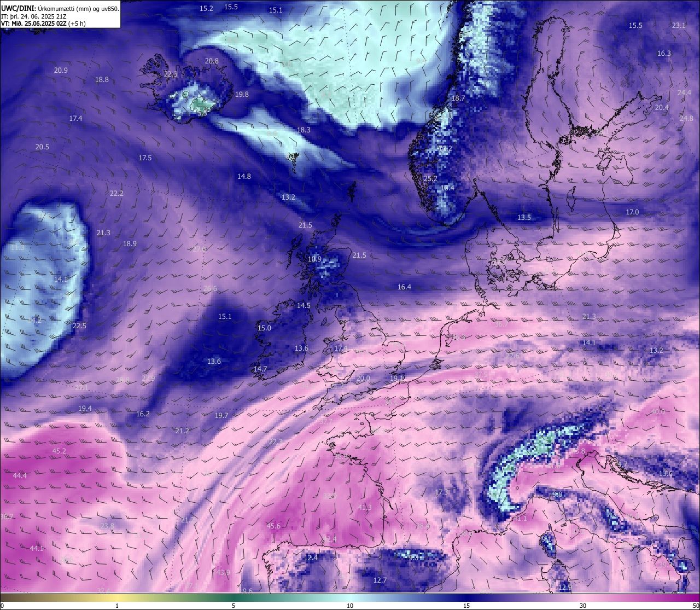Click the 44.1 value label
Screen dimensions: 700x610
[x=37, y=549]
